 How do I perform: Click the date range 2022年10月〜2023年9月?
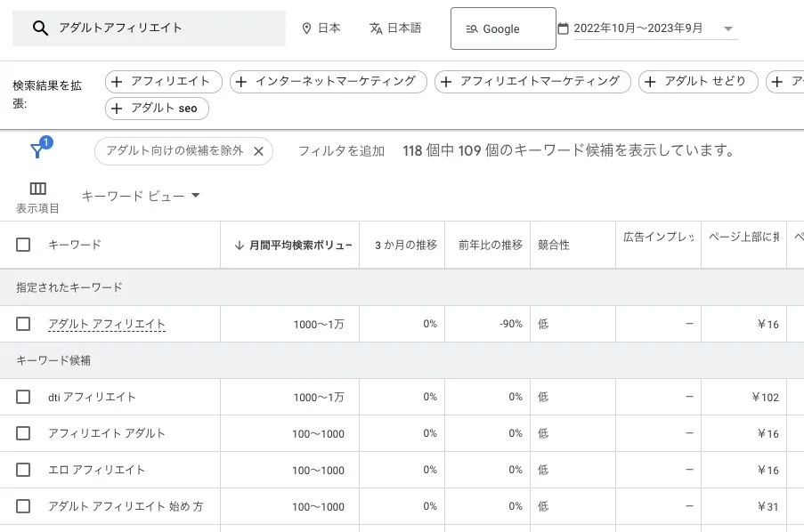tap(638, 28)
